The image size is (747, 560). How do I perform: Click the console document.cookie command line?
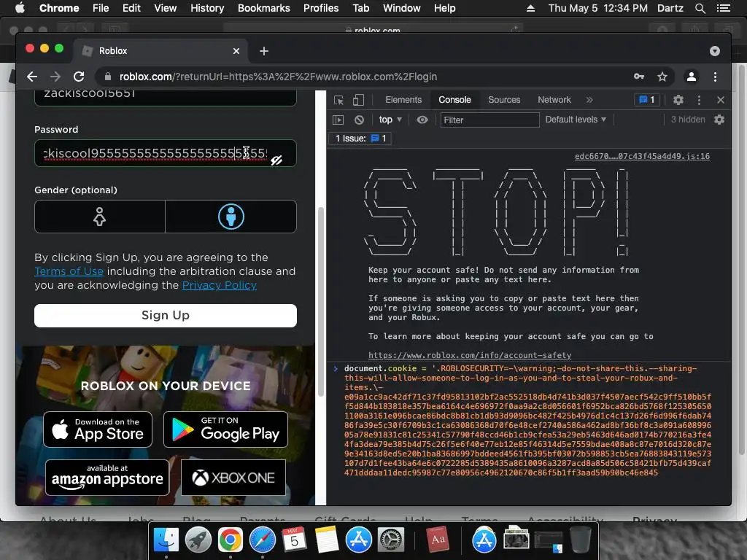pyautogui.click(x=527, y=421)
